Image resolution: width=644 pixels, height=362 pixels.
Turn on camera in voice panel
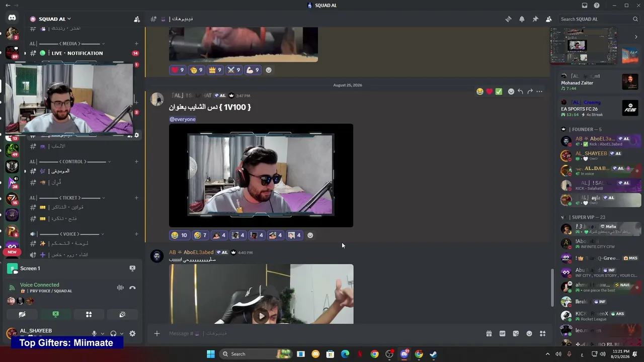coord(22,314)
